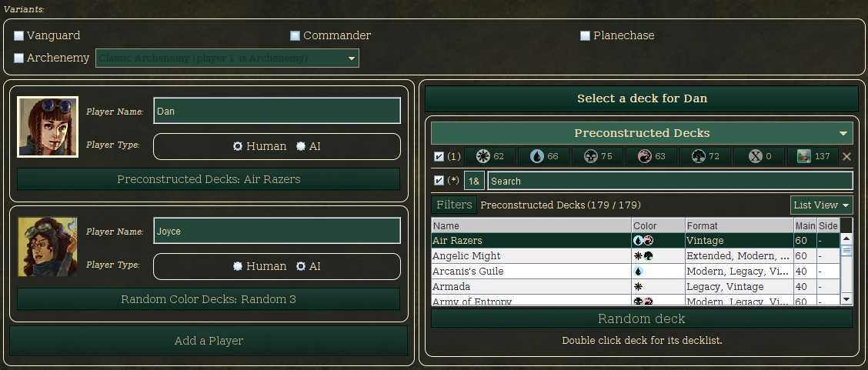Image resolution: width=868 pixels, height=370 pixels.
Task: Click the Random deck button
Action: click(x=642, y=318)
